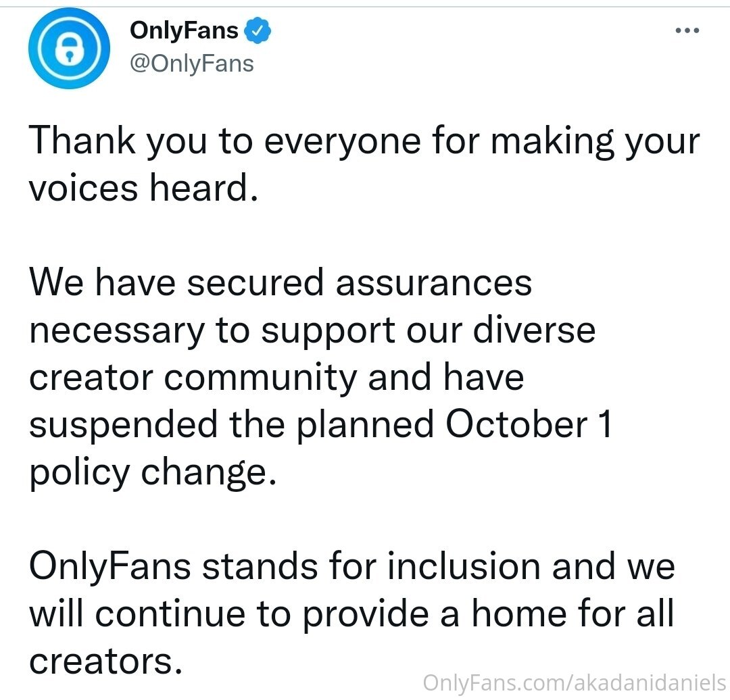Click the blue verified checkmark badge
The height and width of the screenshot is (700, 730).
coord(258,30)
